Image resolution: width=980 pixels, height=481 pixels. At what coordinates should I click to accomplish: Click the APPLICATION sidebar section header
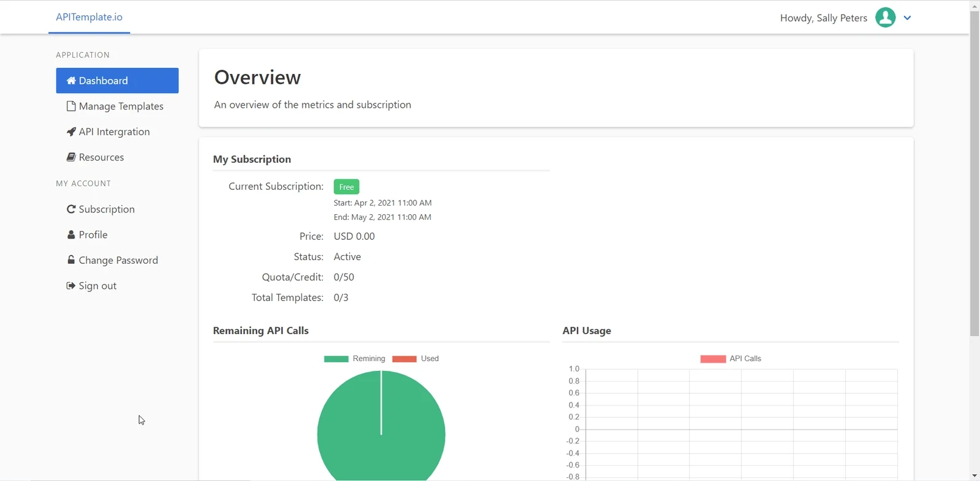tap(83, 55)
